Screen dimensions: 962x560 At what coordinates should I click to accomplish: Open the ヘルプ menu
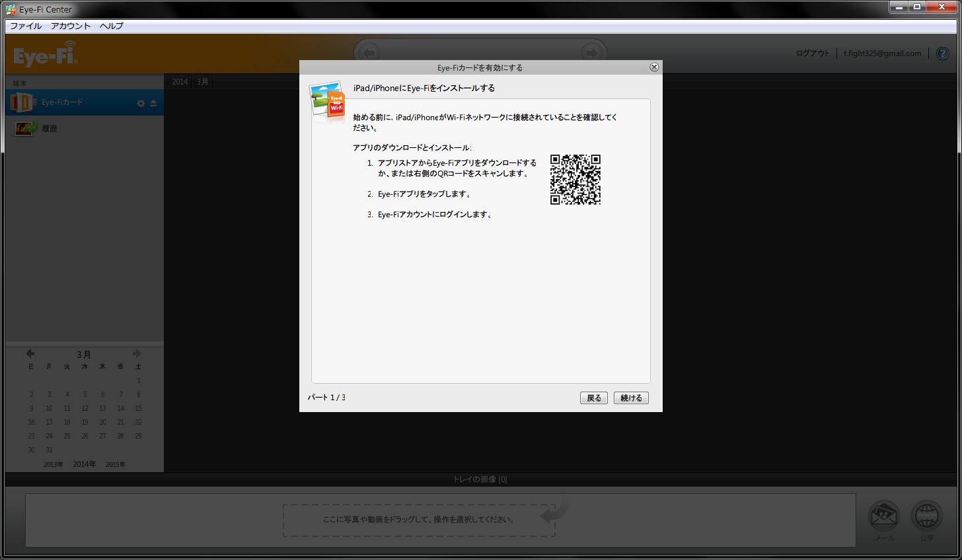pyautogui.click(x=112, y=26)
